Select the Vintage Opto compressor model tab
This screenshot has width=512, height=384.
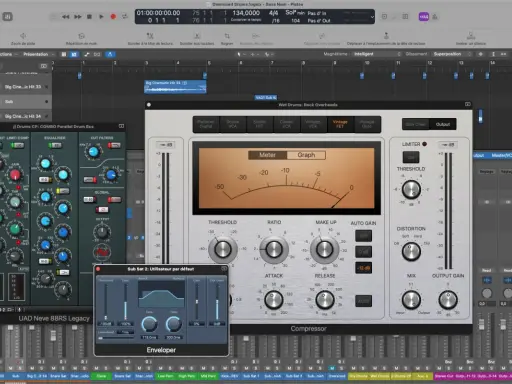[367, 124]
